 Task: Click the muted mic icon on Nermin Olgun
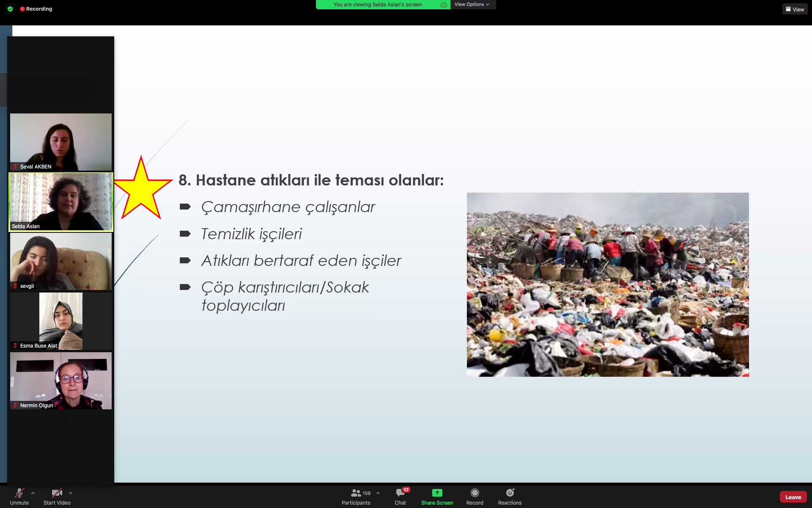tap(15, 406)
